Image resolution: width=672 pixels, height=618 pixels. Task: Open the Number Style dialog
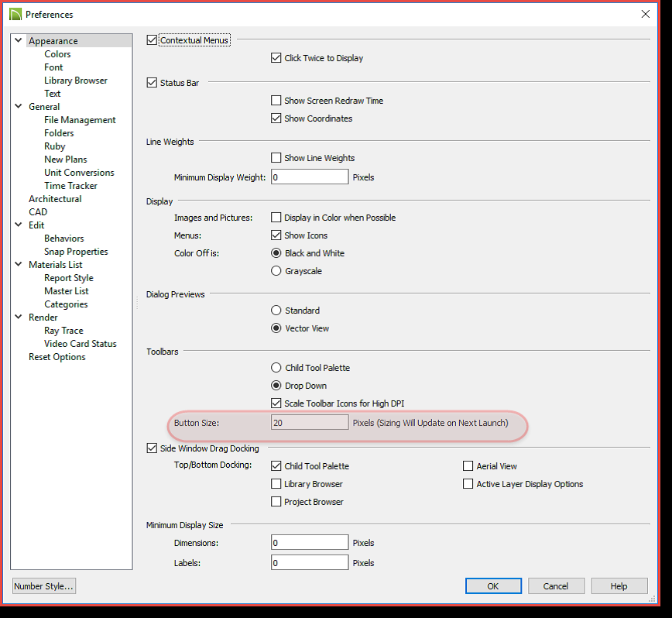(x=44, y=586)
